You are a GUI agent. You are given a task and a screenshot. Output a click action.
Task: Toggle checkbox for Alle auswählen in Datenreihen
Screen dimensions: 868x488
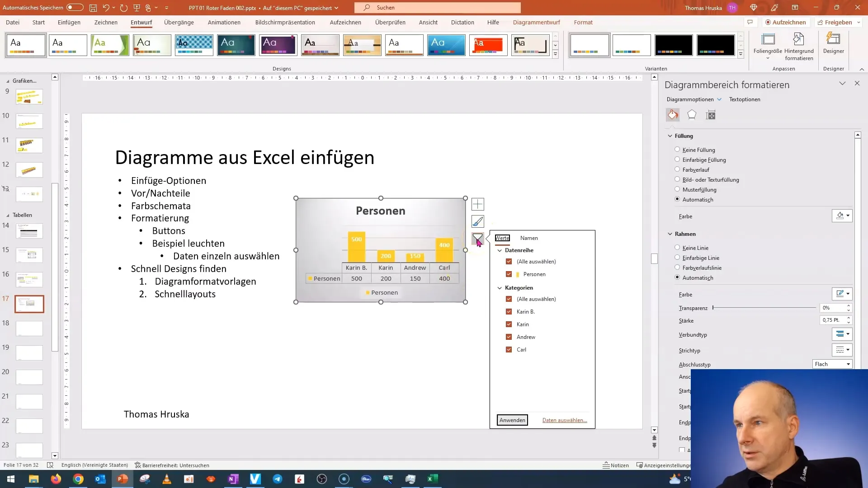(509, 262)
